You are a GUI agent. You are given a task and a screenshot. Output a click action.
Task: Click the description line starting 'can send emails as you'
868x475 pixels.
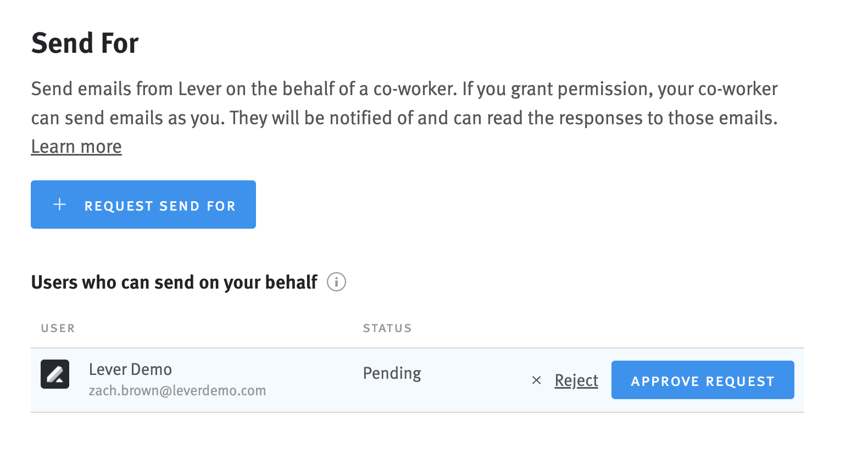[404, 118]
